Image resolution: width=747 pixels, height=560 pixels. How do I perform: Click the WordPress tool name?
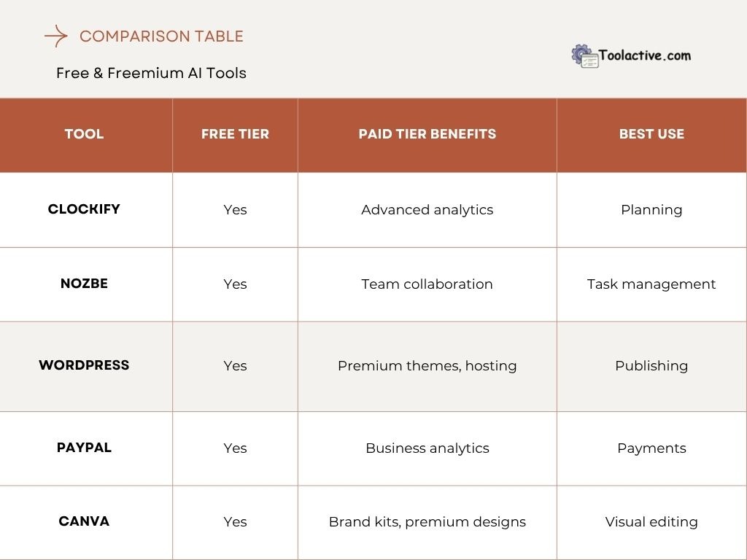84,365
